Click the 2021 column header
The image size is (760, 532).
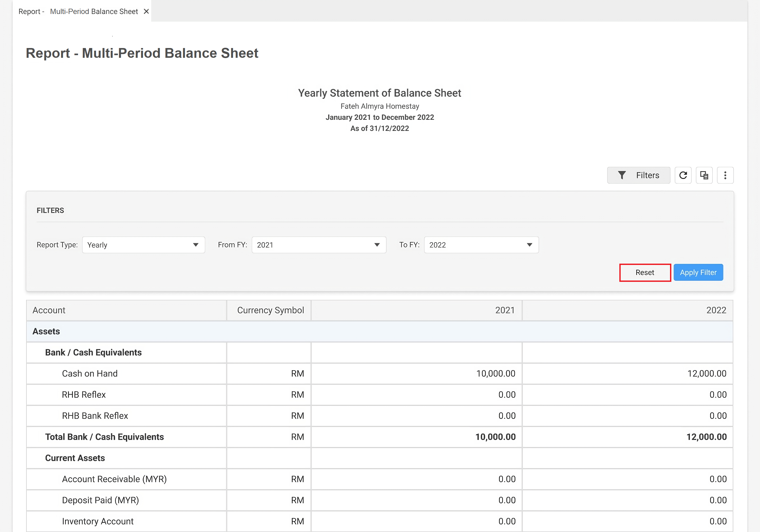click(416, 310)
